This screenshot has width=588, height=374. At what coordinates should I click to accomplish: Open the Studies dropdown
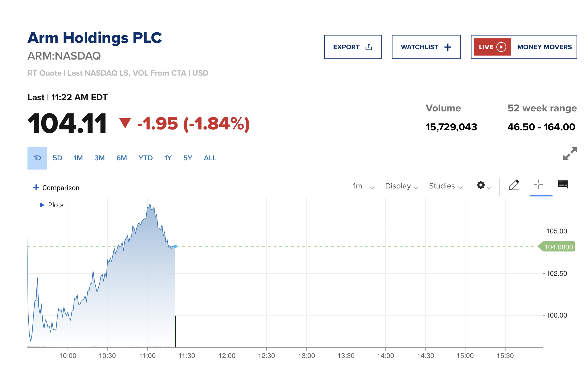click(445, 186)
